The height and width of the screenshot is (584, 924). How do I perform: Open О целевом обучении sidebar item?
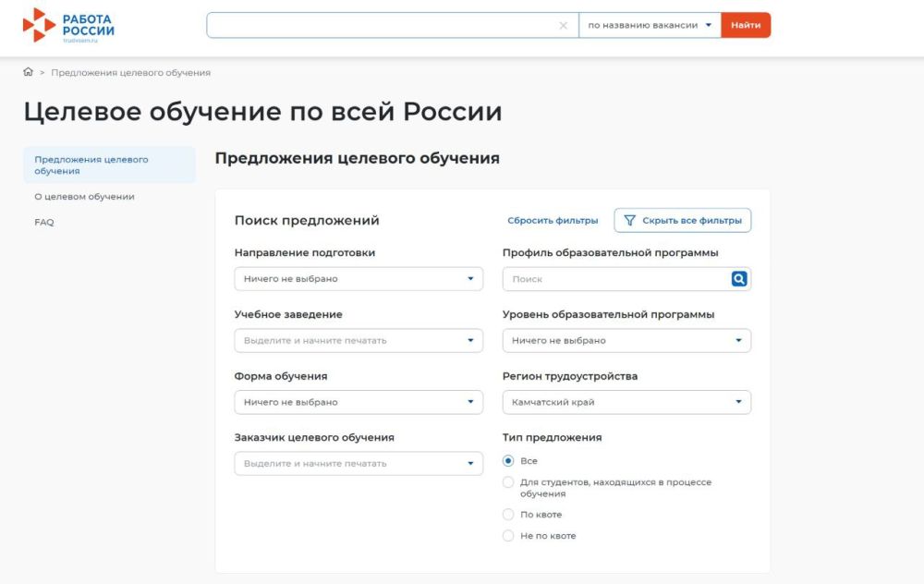pyautogui.click(x=85, y=197)
